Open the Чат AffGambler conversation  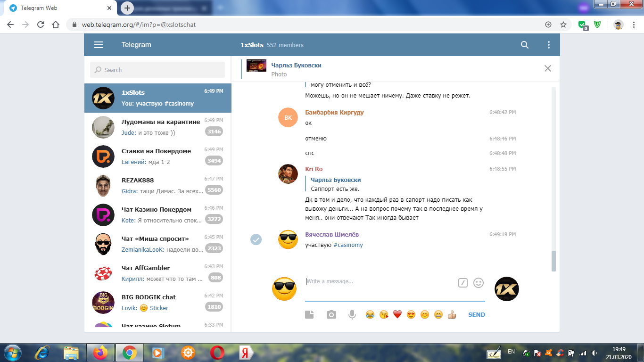[157, 273]
